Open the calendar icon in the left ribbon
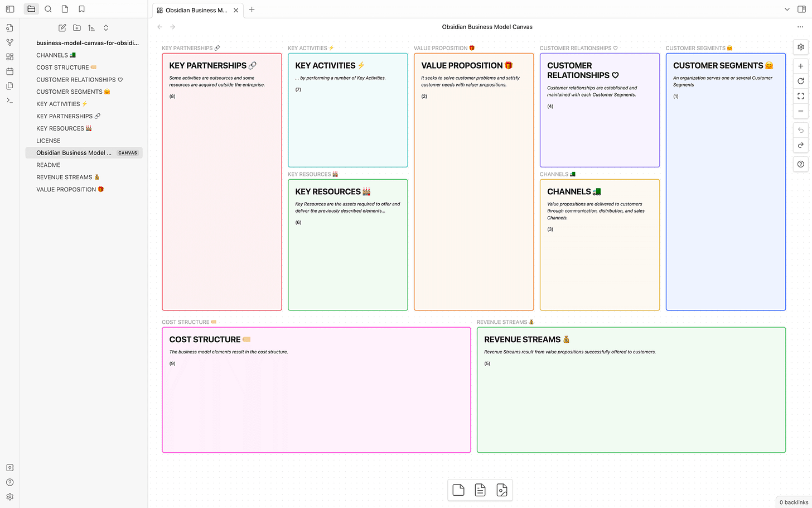Image resolution: width=812 pixels, height=508 pixels. pos(9,71)
